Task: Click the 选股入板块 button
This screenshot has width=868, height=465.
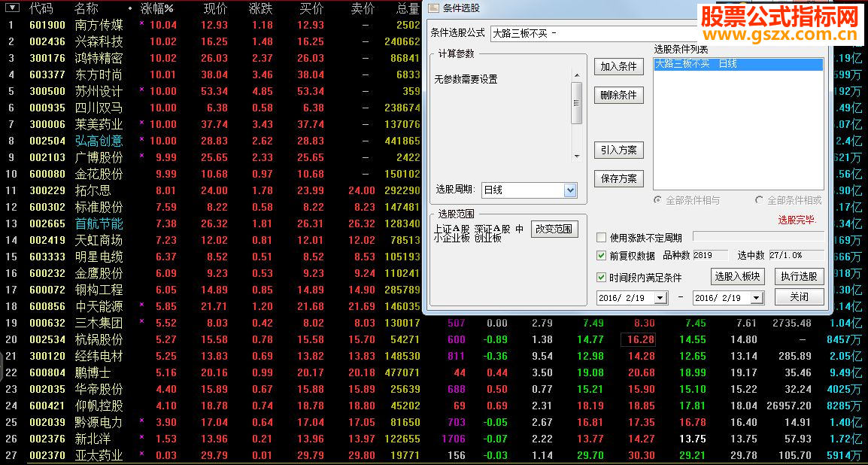Action: click(x=737, y=276)
